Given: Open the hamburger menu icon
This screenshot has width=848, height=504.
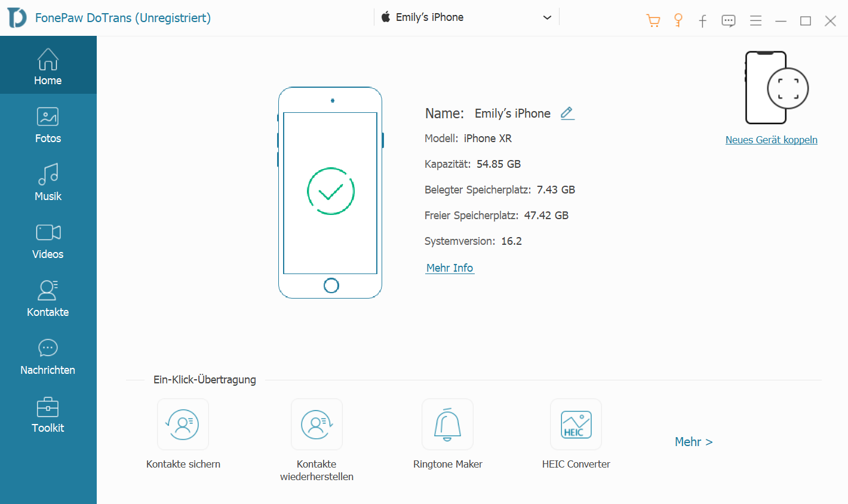Looking at the screenshot, I should point(755,21).
